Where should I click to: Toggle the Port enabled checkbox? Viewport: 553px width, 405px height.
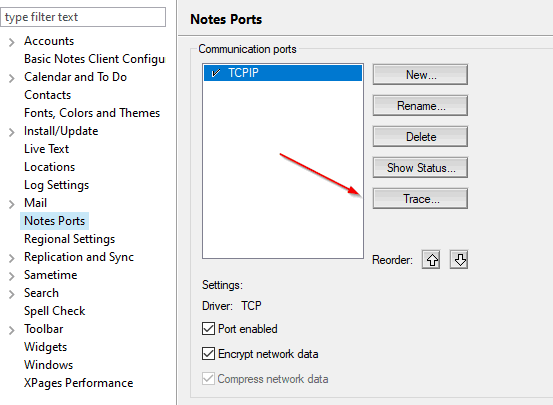208,329
